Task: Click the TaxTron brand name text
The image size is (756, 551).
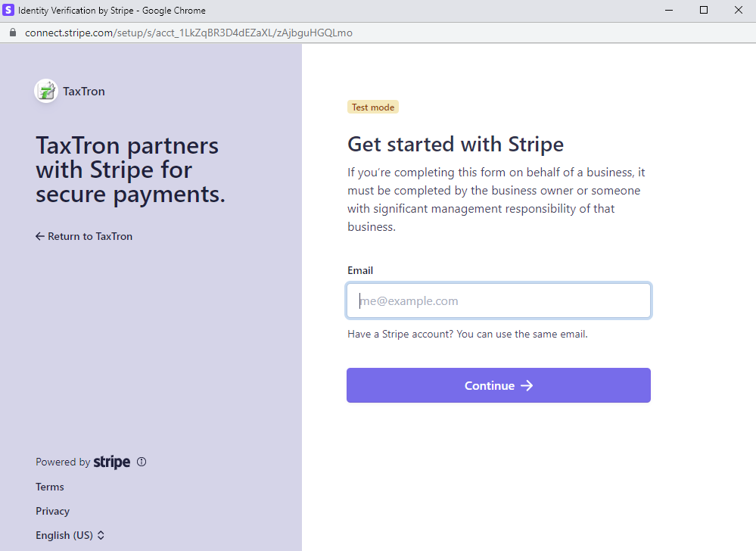Action: pos(84,91)
